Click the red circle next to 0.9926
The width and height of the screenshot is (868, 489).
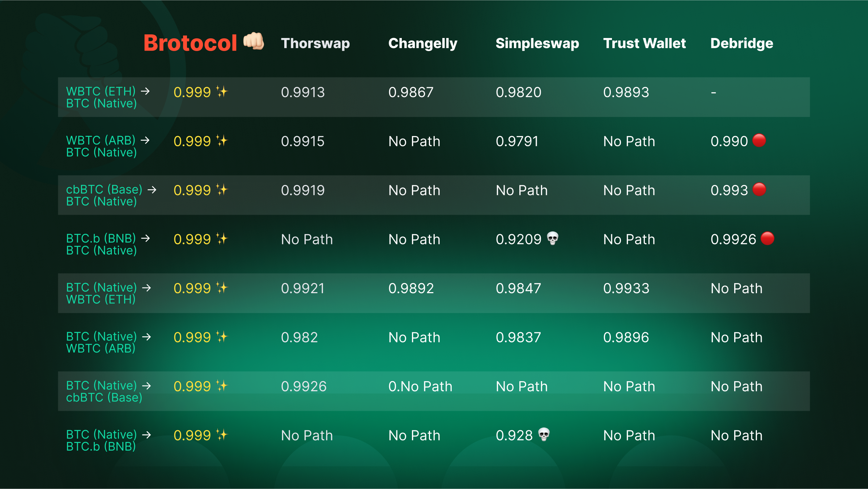(x=767, y=239)
